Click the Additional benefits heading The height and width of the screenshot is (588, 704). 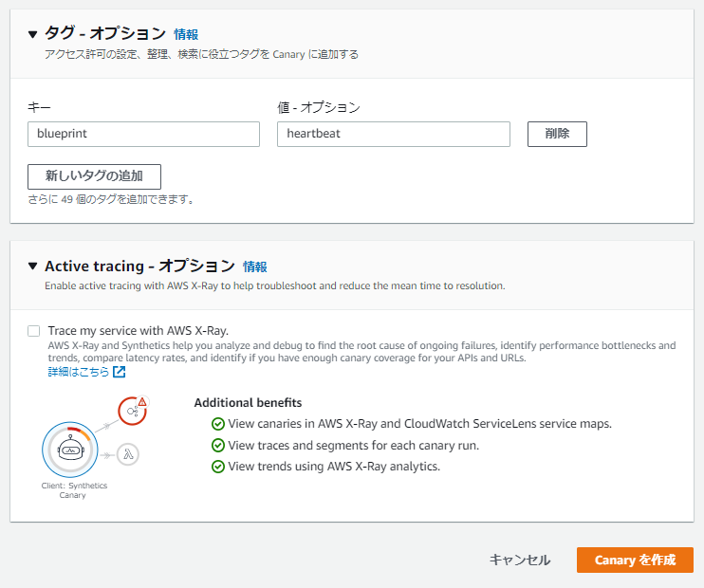248,403
